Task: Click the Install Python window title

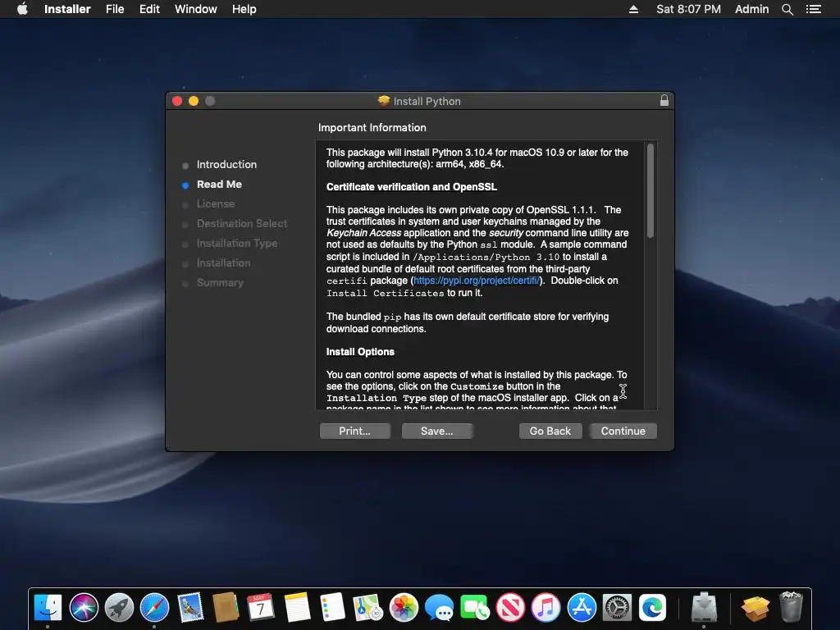Action: click(427, 101)
